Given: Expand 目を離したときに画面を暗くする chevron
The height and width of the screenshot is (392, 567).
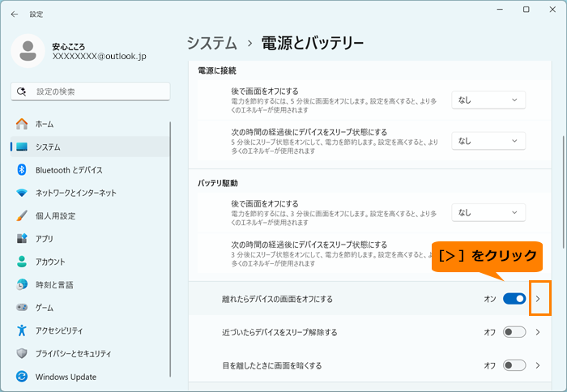Looking at the screenshot, I should point(538,365).
